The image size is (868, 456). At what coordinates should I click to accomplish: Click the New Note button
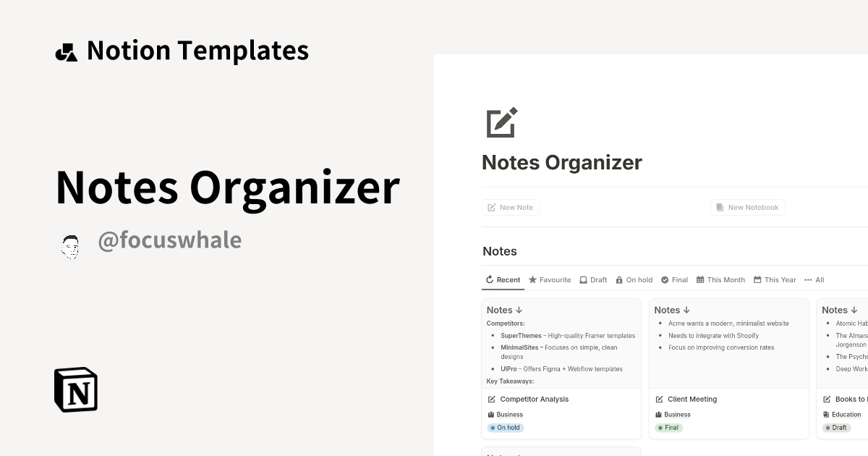click(x=511, y=207)
